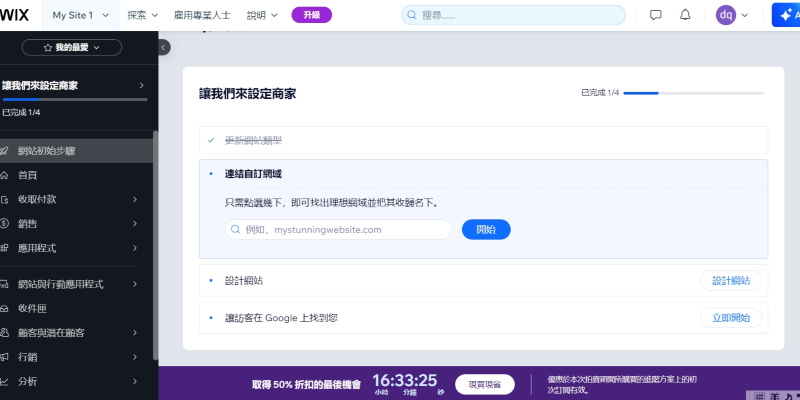Screen dimensions: 800x400
Task: Click the dq account avatar
Action: 726,15
